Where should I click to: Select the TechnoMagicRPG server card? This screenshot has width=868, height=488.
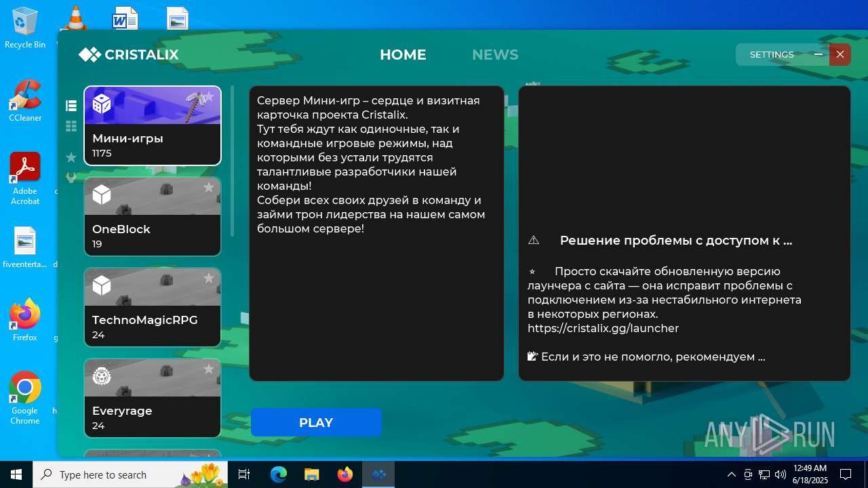click(153, 308)
